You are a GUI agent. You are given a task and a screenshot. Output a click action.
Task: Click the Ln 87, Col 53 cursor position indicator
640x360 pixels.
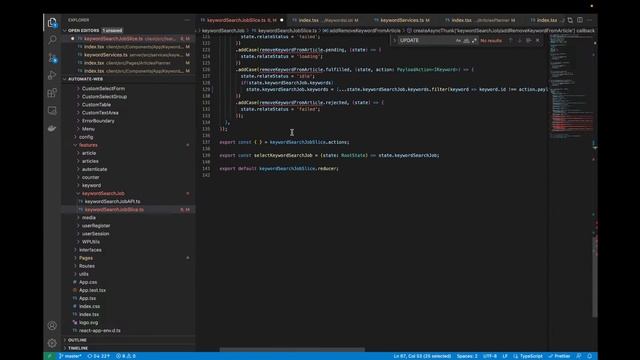[x=422, y=356]
